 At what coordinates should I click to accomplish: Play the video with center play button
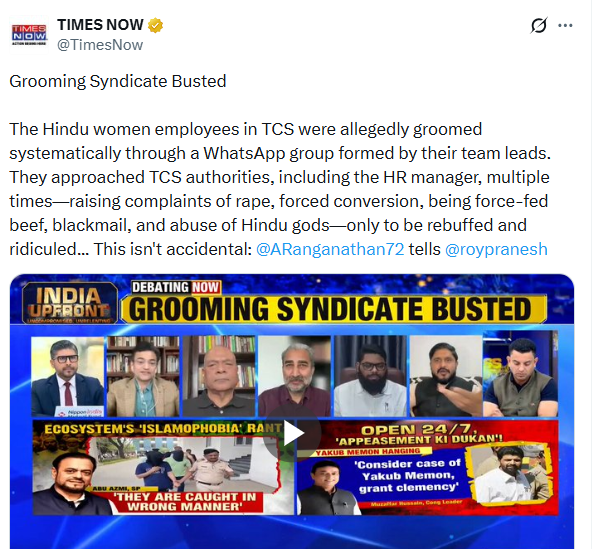pyautogui.click(x=292, y=433)
